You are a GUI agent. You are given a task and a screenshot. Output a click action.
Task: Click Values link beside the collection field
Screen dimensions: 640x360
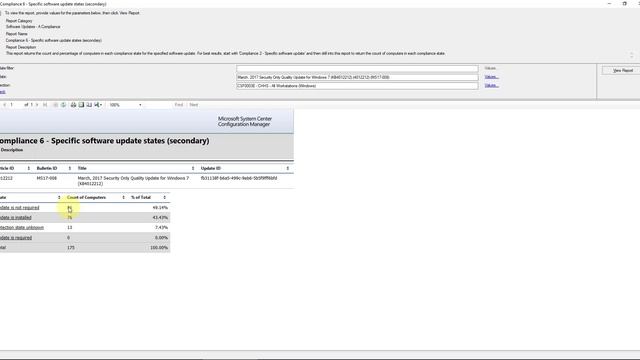(492, 85)
